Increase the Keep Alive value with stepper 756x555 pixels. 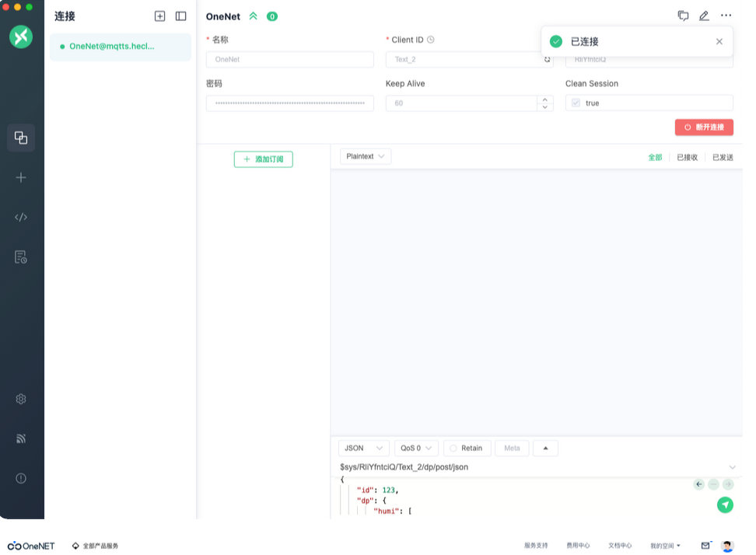point(544,99)
